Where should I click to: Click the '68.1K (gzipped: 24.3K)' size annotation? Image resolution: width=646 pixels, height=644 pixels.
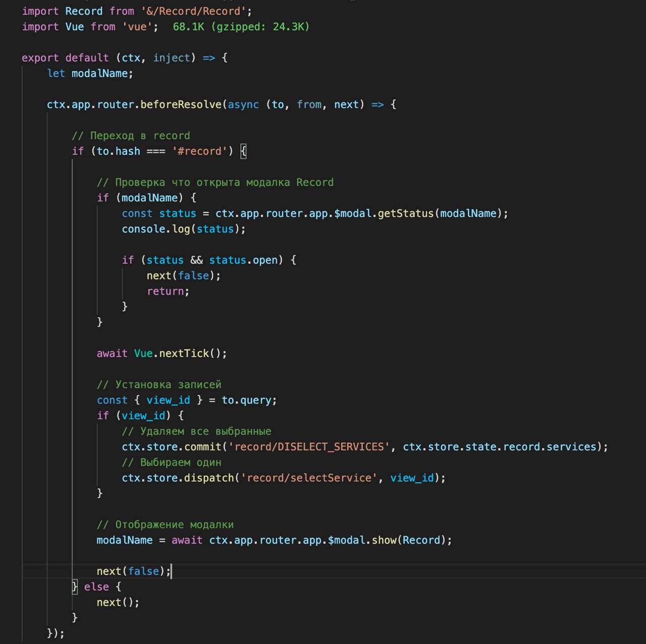tap(241, 27)
